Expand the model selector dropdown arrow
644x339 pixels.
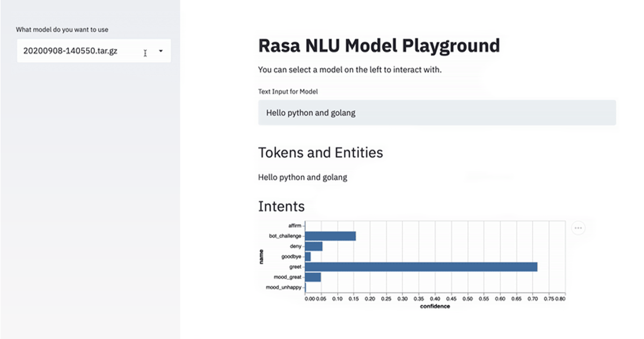tap(160, 52)
